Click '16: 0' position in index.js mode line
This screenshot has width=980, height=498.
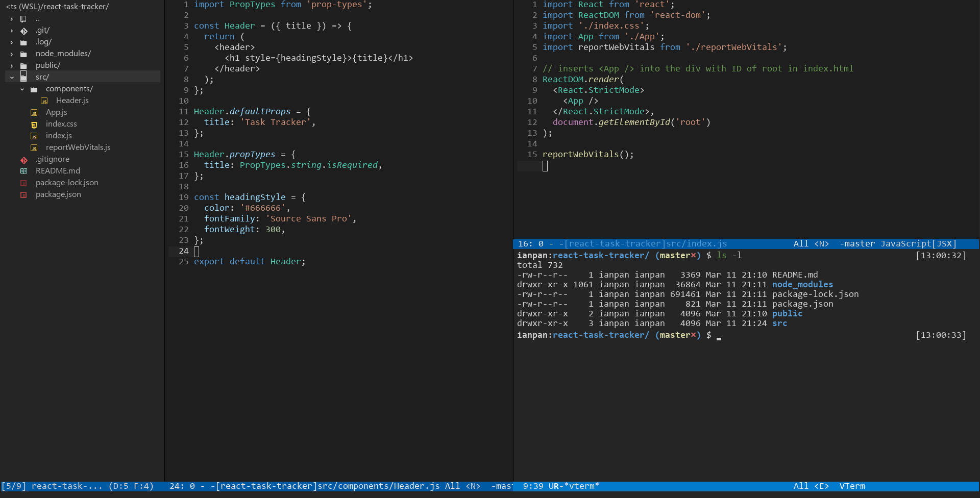531,244
